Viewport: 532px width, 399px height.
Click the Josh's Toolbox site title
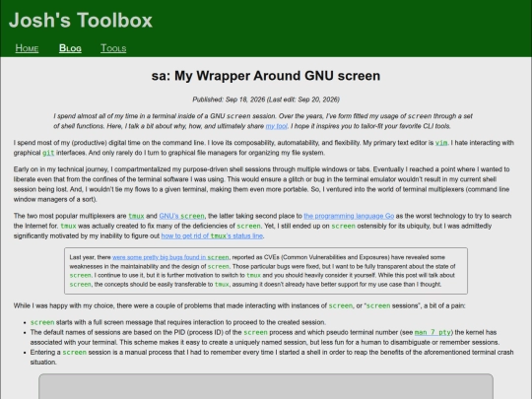(81, 20)
